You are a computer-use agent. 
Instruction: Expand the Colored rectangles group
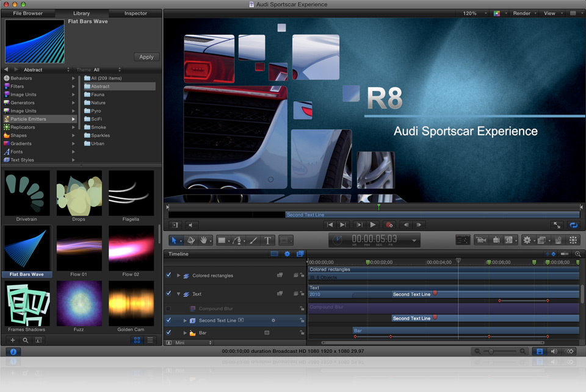(178, 276)
